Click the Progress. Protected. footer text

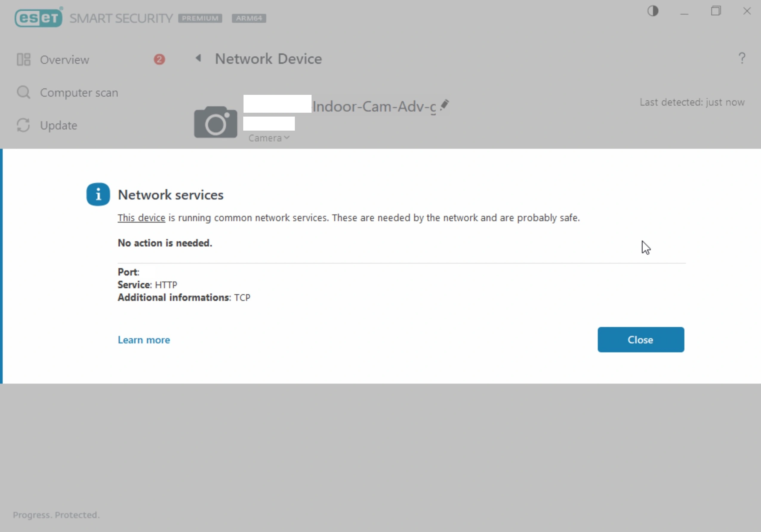click(56, 515)
